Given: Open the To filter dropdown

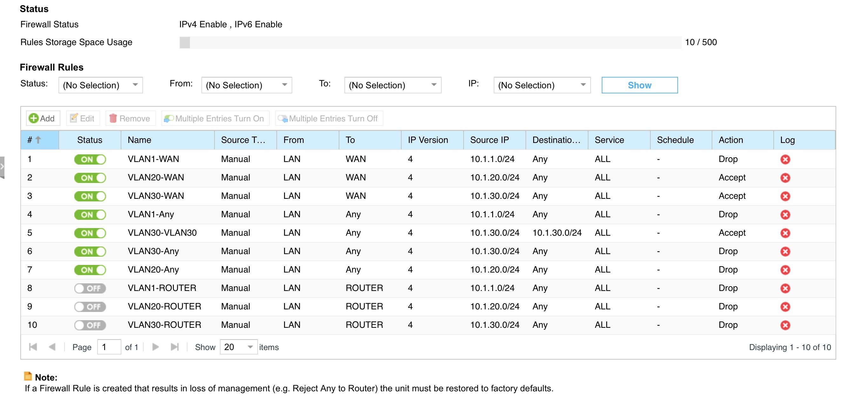Looking at the screenshot, I should point(393,85).
